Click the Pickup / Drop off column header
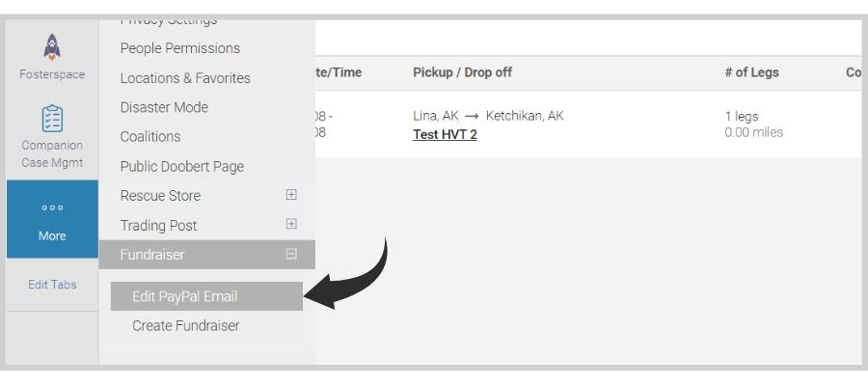 462,72
